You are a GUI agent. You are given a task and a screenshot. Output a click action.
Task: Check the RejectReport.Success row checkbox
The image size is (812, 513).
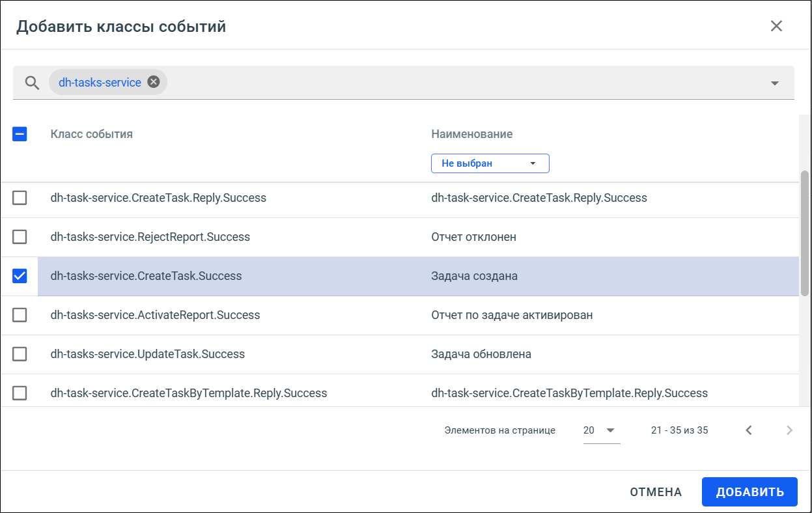point(20,237)
